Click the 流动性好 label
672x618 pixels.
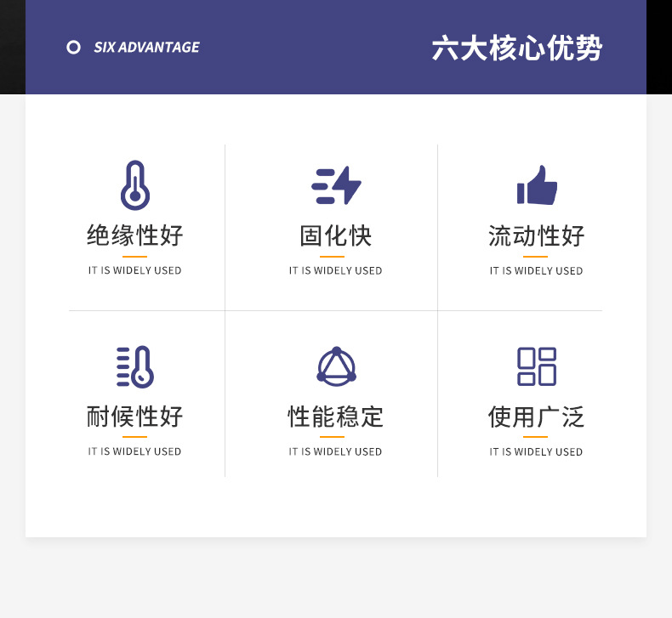[x=537, y=235]
